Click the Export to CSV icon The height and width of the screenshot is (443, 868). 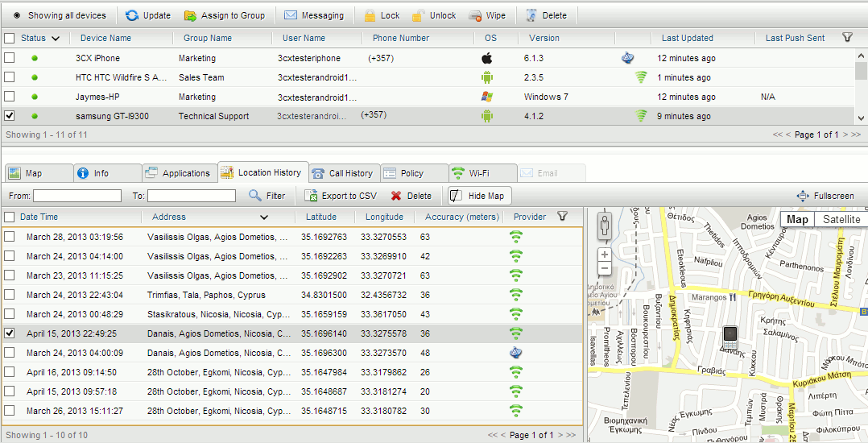click(312, 196)
